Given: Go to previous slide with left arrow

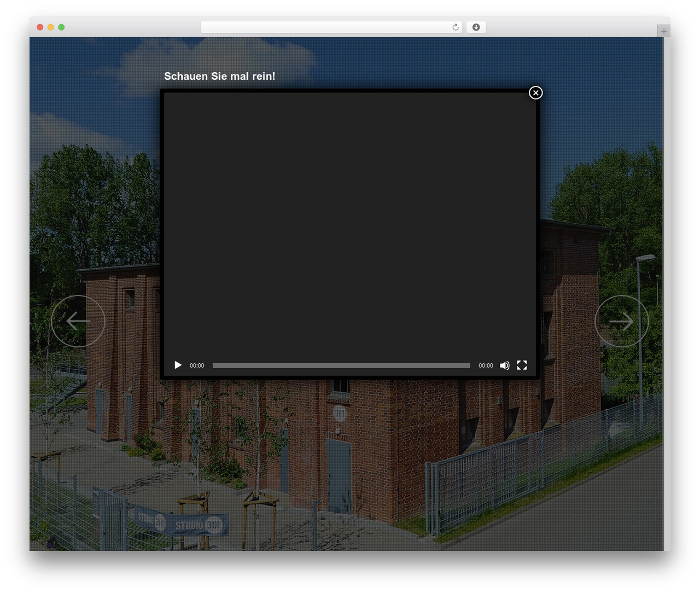Looking at the screenshot, I should click(78, 321).
